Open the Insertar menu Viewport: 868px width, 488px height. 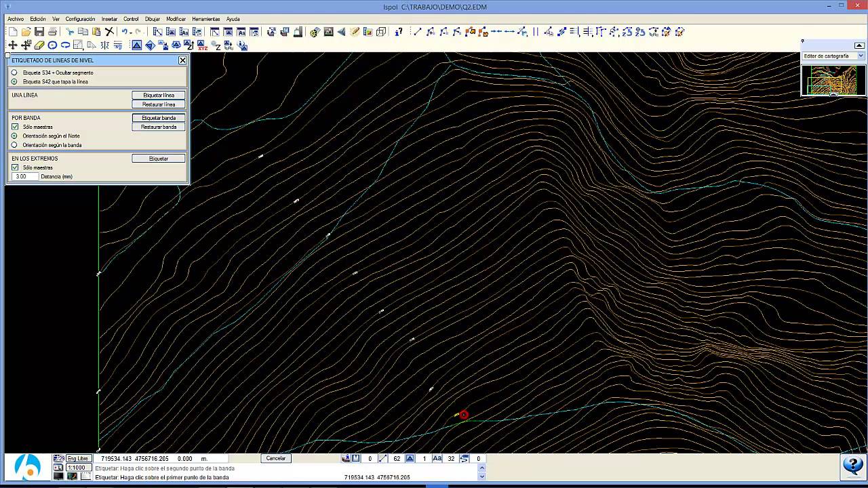[109, 19]
